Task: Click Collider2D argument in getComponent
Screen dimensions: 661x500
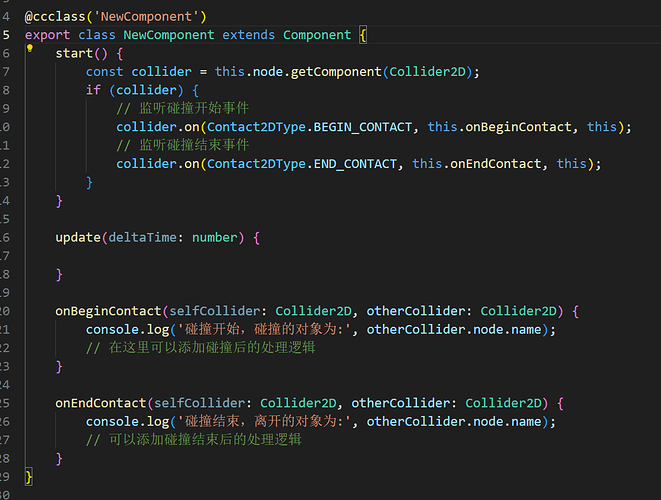Action: pos(427,72)
